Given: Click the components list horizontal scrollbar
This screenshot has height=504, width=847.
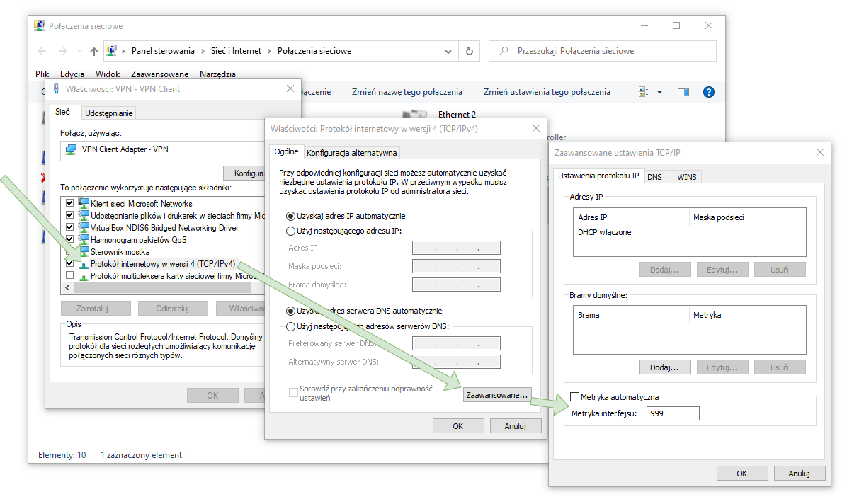Looking at the screenshot, I should pyautogui.click(x=161, y=288).
